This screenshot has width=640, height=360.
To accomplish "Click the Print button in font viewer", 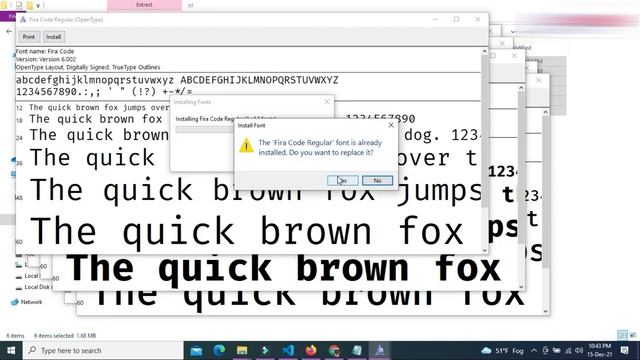I will pyautogui.click(x=29, y=37).
